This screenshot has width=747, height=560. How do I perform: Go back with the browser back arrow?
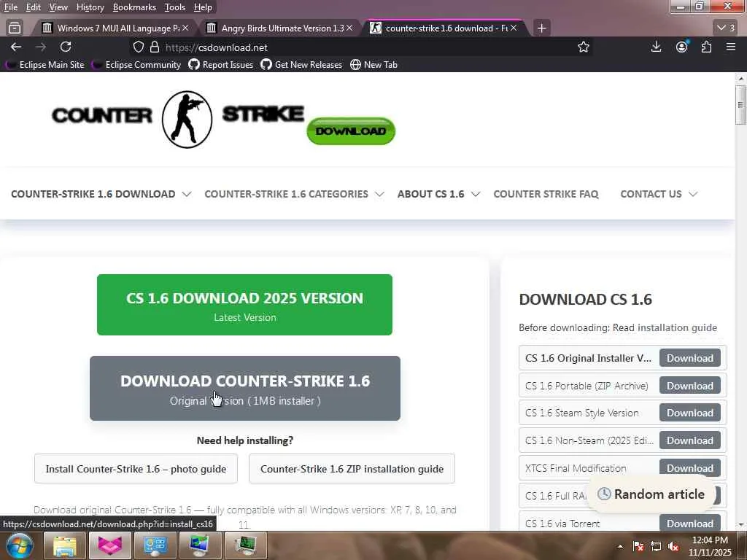(16, 47)
